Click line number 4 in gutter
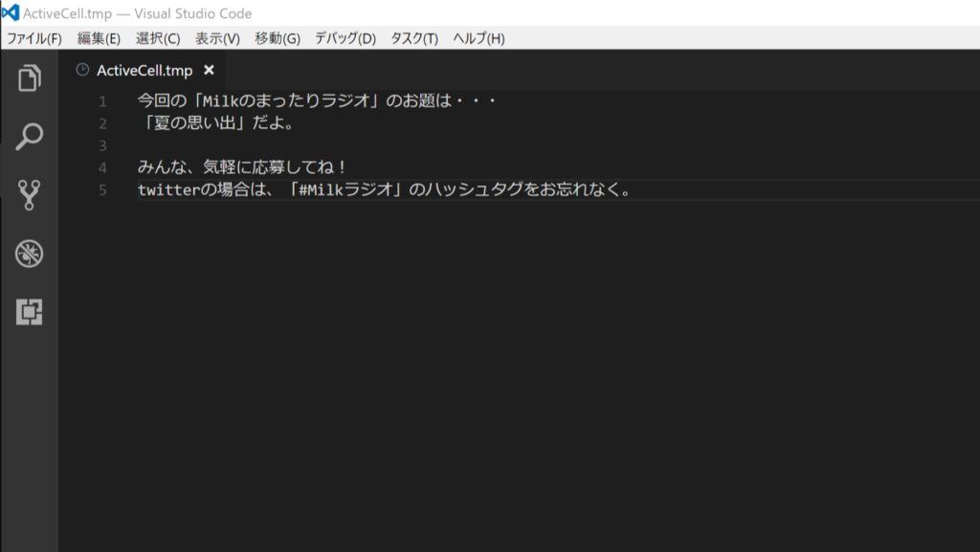The height and width of the screenshot is (552, 980). tap(102, 168)
